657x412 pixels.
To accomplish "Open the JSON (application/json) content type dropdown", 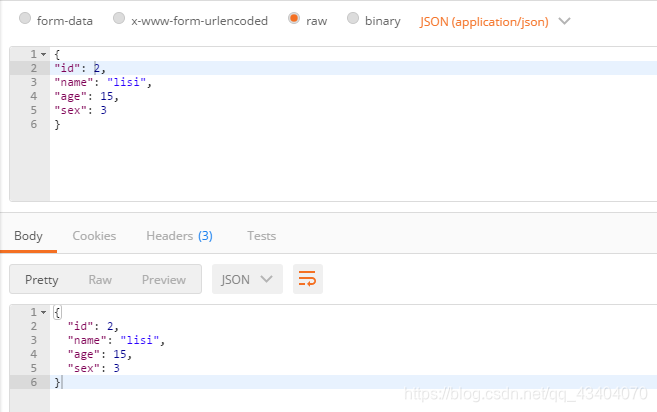I will 495,21.
